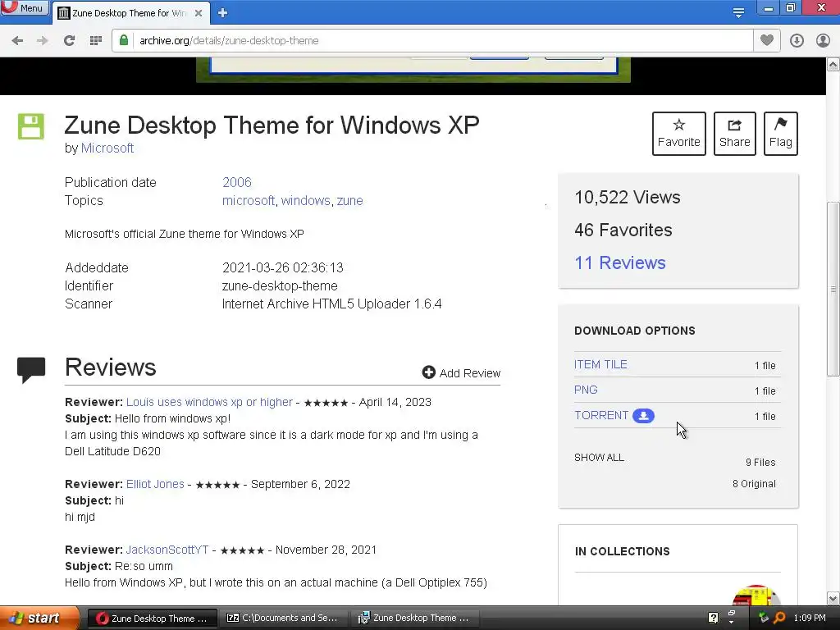
Task: Open the Opera Menu button
Action: tap(24, 7)
